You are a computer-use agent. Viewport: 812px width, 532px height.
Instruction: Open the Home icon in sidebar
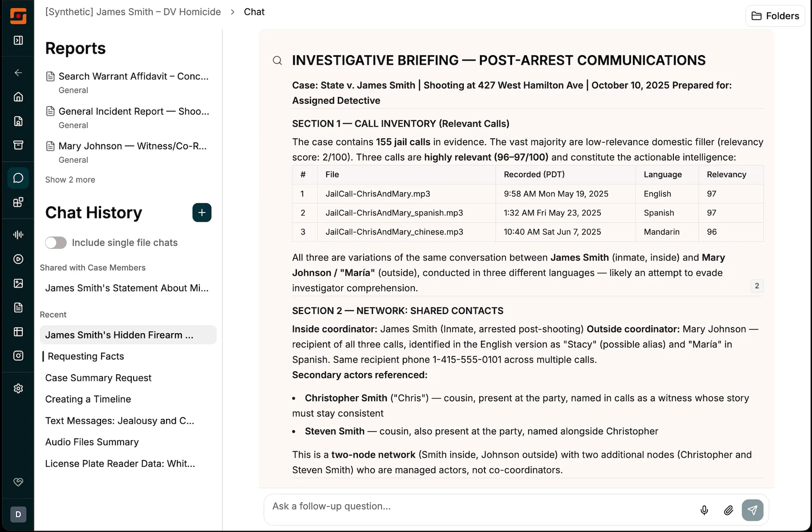18,97
